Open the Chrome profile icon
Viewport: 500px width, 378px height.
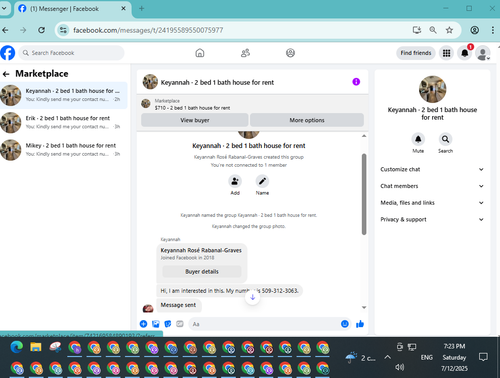(475, 30)
